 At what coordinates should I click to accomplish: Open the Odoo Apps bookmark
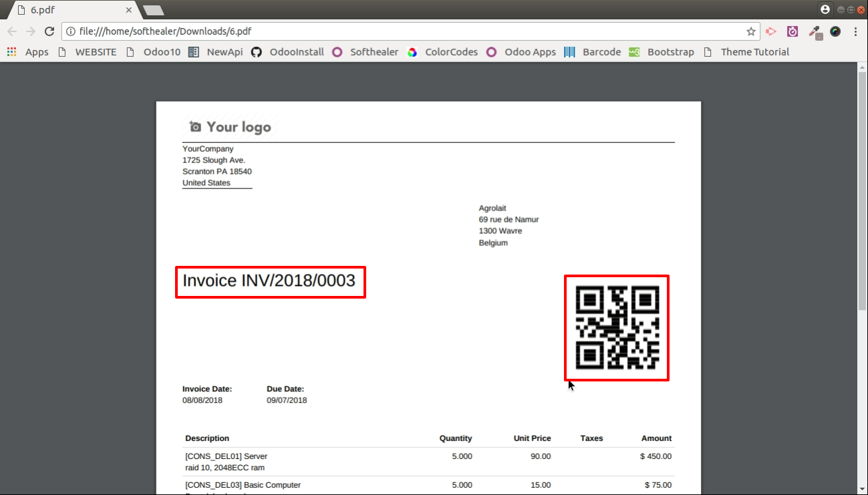[x=521, y=52]
